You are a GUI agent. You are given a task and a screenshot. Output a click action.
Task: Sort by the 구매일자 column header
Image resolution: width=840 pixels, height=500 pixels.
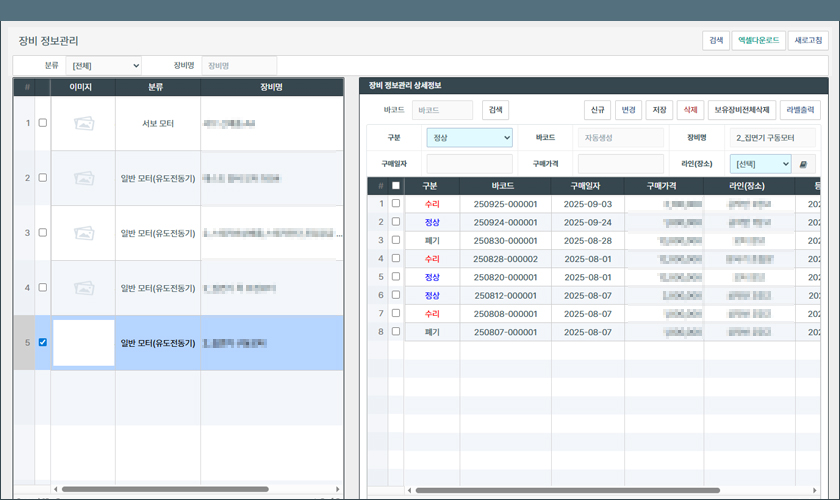coord(585,186)
